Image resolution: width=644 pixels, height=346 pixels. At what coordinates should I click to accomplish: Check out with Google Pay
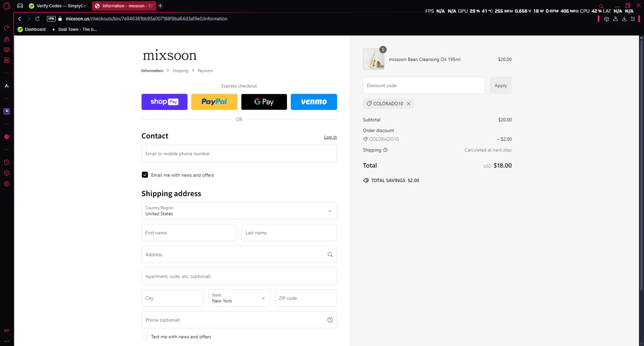click(264, 102)
